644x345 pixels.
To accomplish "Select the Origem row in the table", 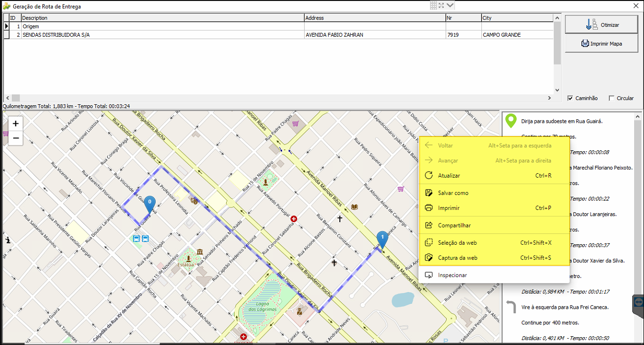I will click(x=279, y=26).
